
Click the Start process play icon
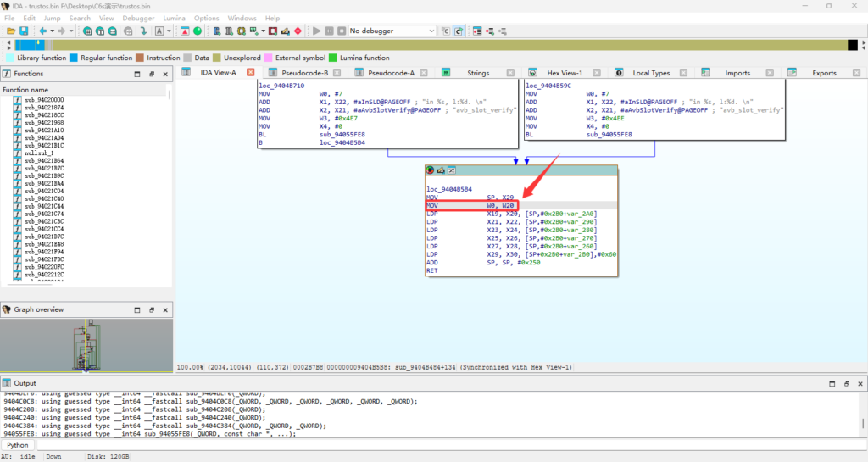317,31
